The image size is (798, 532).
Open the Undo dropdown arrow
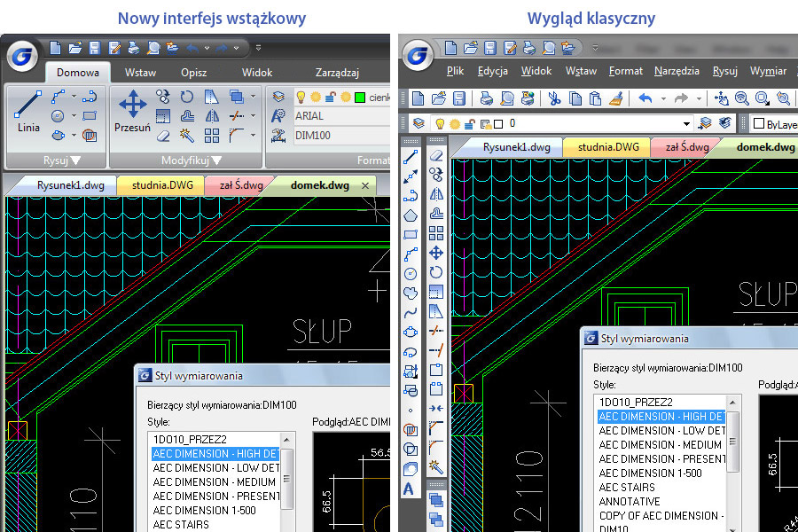(x=207, y=49)
